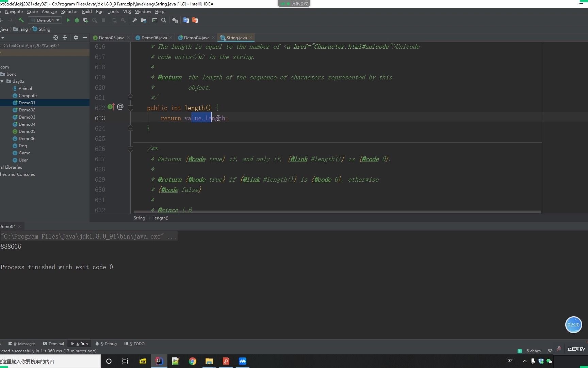The height and width of the screenshot is (368, 588).
Task: Select the Game class in project tree
Action: [x=24, y=153]
